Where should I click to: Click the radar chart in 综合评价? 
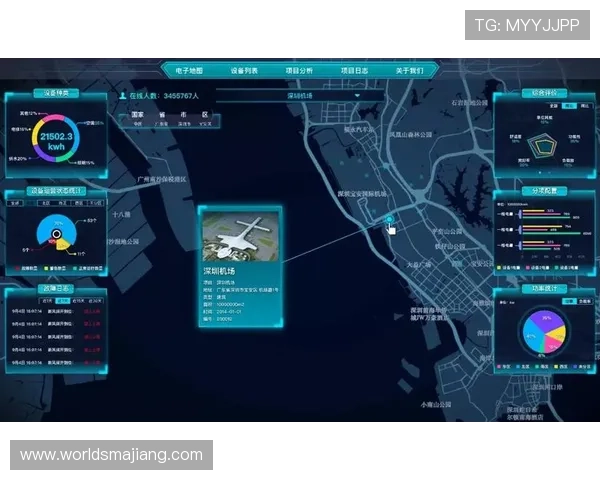click(545, 142)
